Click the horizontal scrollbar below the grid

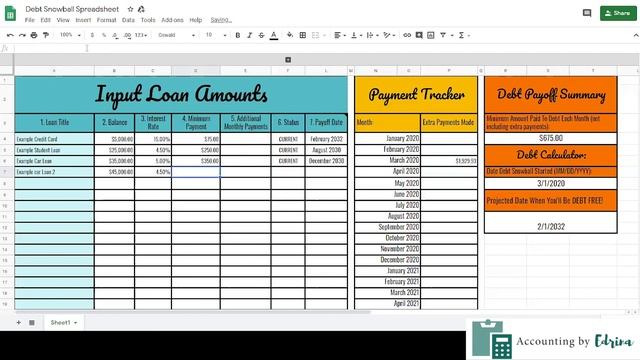click(x=192, y=312)
